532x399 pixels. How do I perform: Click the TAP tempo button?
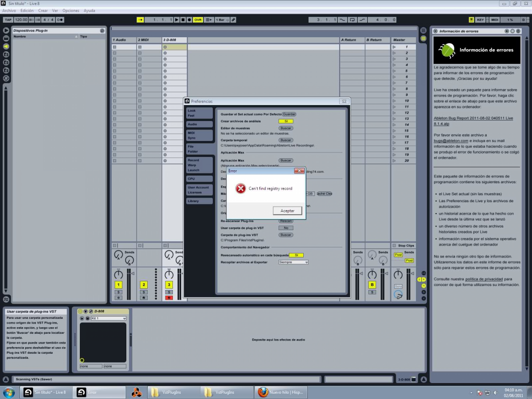pos(8,20)
